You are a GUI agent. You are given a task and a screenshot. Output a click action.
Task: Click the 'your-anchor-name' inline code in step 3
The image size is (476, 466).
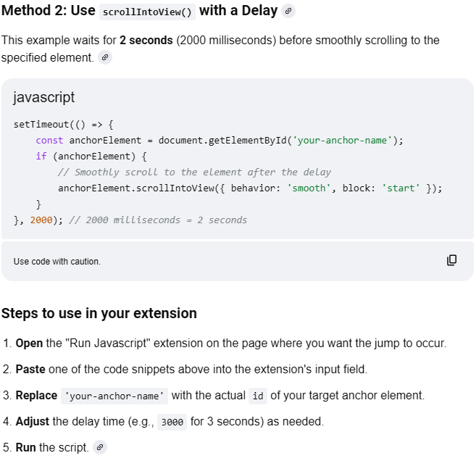point(115,396)
